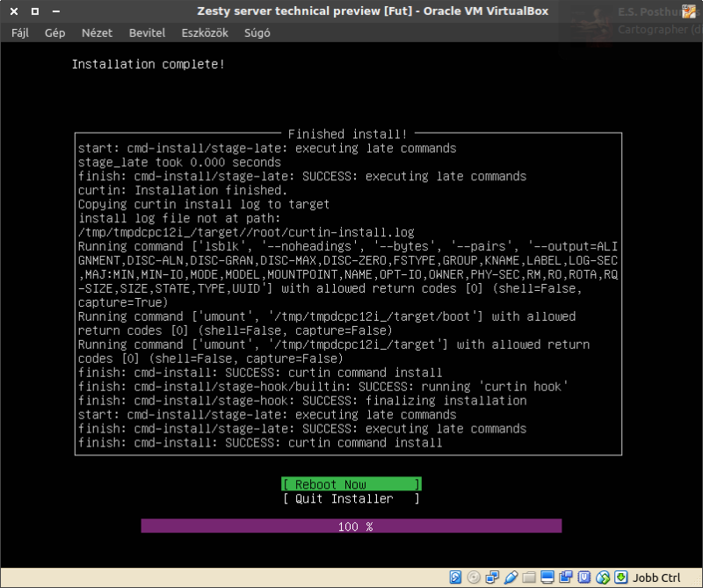Click the "running 'curtin hook'" log line
The width and height of the screenshot is (703, 588).
(x=323, y=387)
